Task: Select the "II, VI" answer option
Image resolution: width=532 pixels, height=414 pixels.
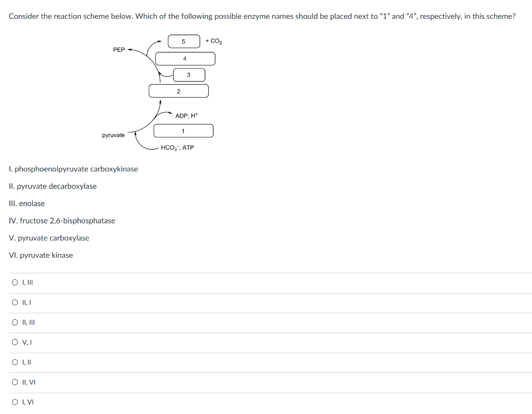Action: pyautogui.click(x=15, y=382)
